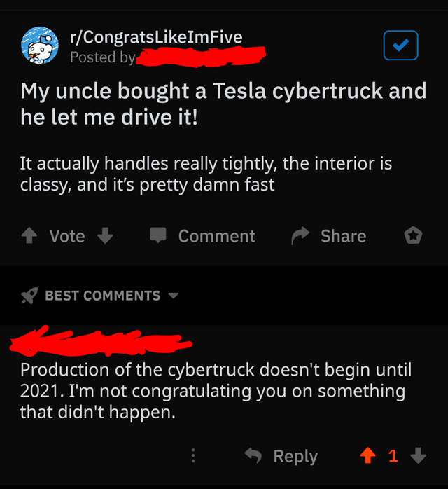Expand the Best Comments sort dropdown arrow
Viewport: 448px width, 489px height.
pos(173,296)
